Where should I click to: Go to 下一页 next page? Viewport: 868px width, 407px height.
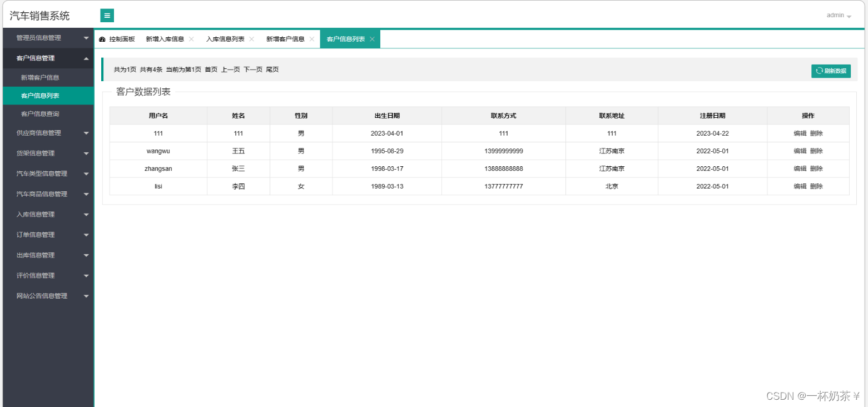[x=252, y=70]
